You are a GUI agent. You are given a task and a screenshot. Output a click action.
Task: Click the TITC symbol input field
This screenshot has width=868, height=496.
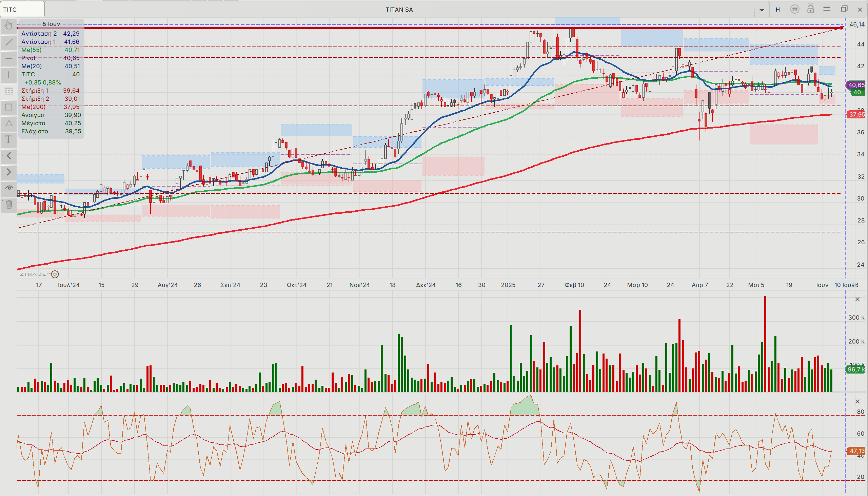click(22, 9)
